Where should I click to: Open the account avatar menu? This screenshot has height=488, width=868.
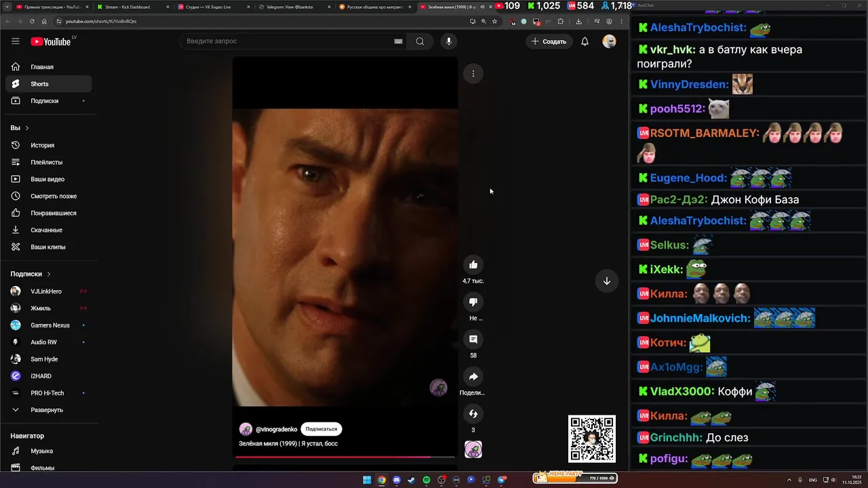609,41
